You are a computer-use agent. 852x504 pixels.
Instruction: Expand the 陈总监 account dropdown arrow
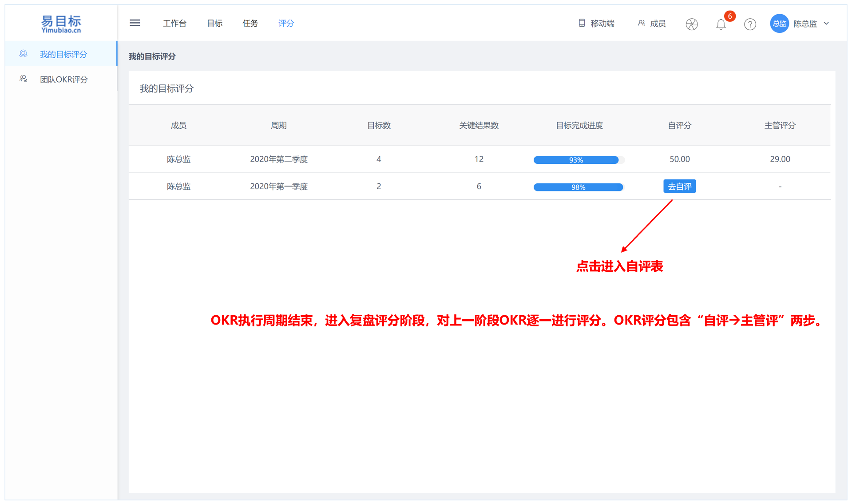click(826, 24)
